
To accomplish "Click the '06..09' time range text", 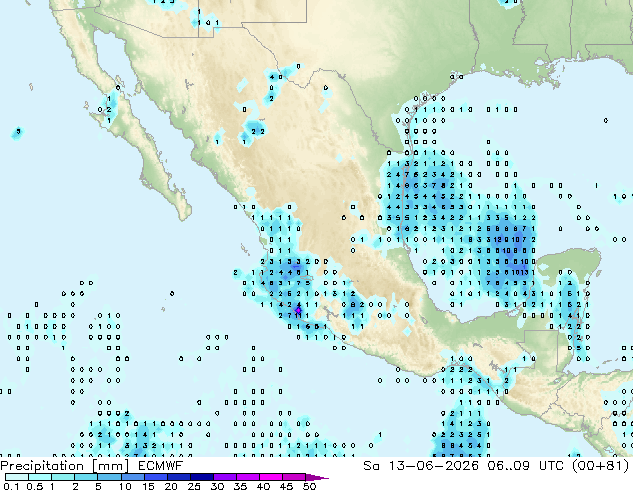I will click(x=508, y=466).
